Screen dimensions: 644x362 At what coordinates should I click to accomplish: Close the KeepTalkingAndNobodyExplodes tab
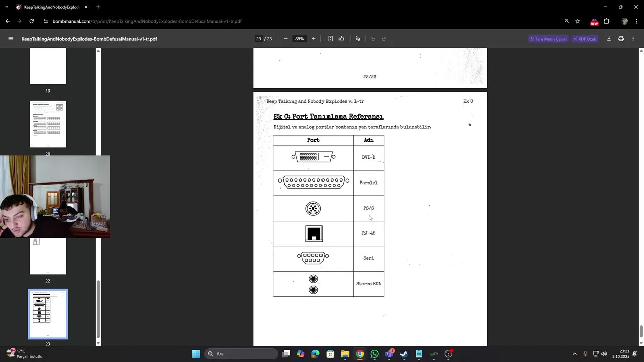(86, 7)
